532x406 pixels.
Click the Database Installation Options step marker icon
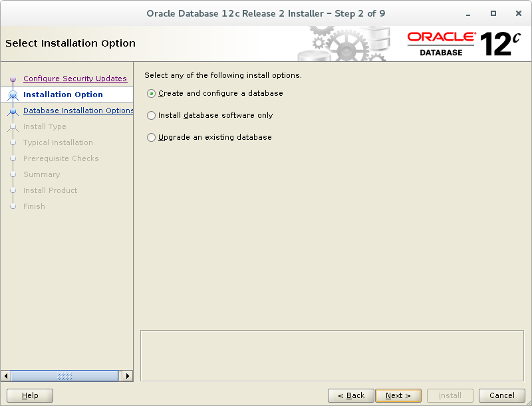(x=13, y=111)
